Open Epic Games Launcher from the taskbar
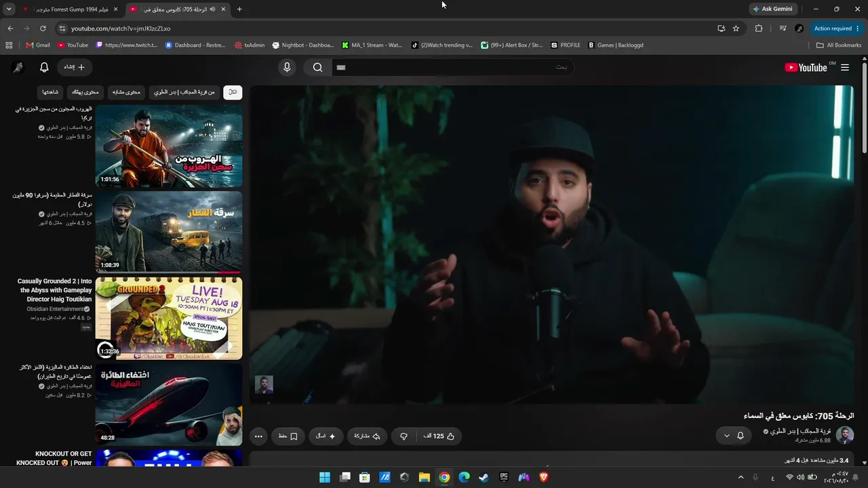Image resolution: width=868 pixels, height=488 pixels. click(x=504, y=477)
